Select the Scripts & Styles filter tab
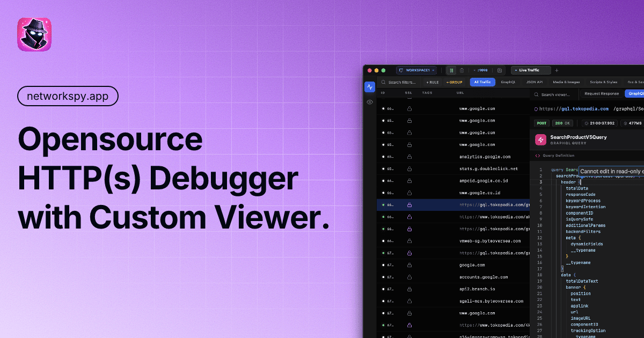644x338 pixels. [604, 82]
